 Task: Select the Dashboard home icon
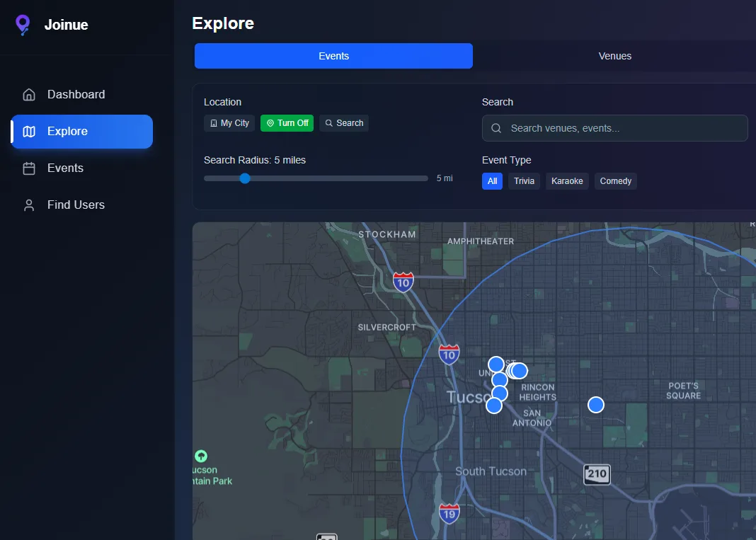(x=28, y=94)
